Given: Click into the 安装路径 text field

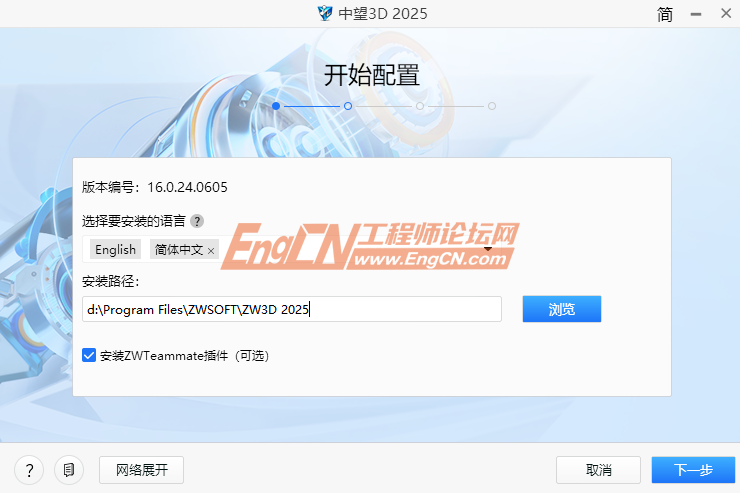Looking at the screenshot, I should 292,309.
